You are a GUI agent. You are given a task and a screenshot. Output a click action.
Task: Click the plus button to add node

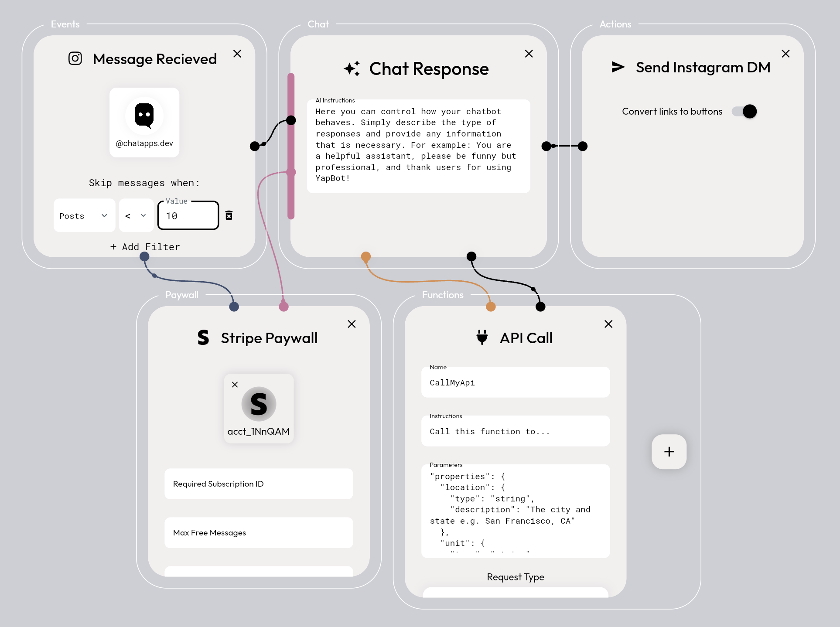point(668,451)
